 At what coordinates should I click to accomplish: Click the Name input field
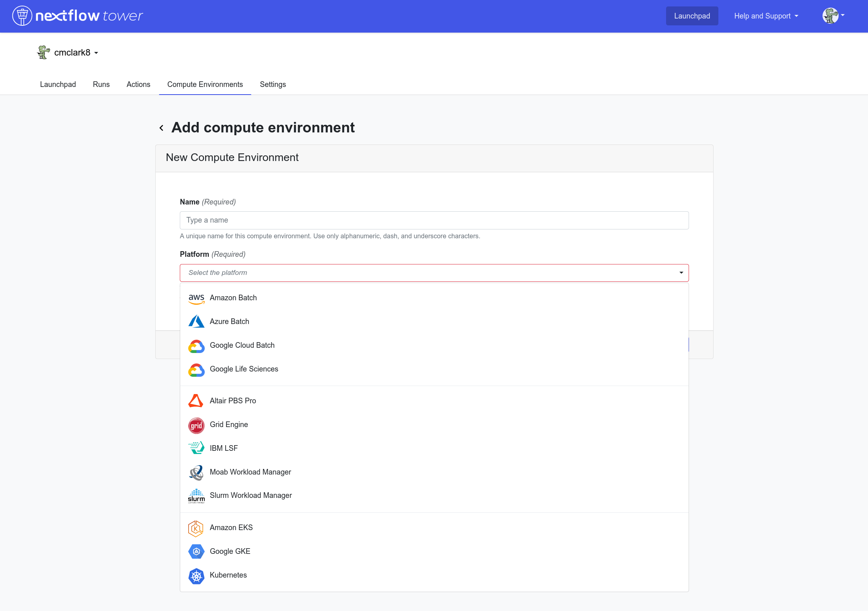click(434, 220)
